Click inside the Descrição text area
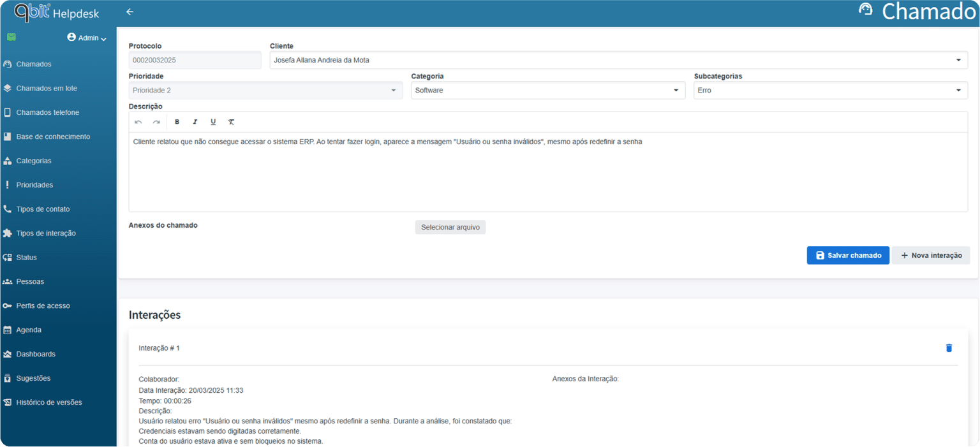The height and width of the screenshot is (447, 980). click(x=547, y=172)
